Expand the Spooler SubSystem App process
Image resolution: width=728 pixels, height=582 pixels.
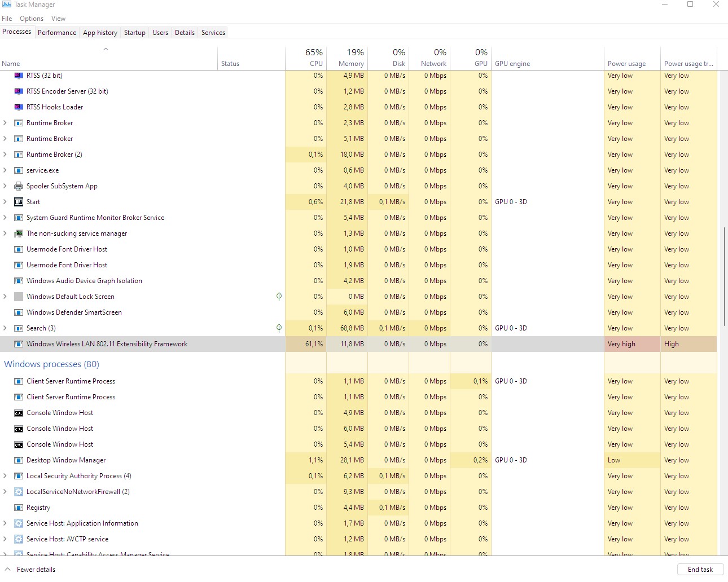coord(5,186)
